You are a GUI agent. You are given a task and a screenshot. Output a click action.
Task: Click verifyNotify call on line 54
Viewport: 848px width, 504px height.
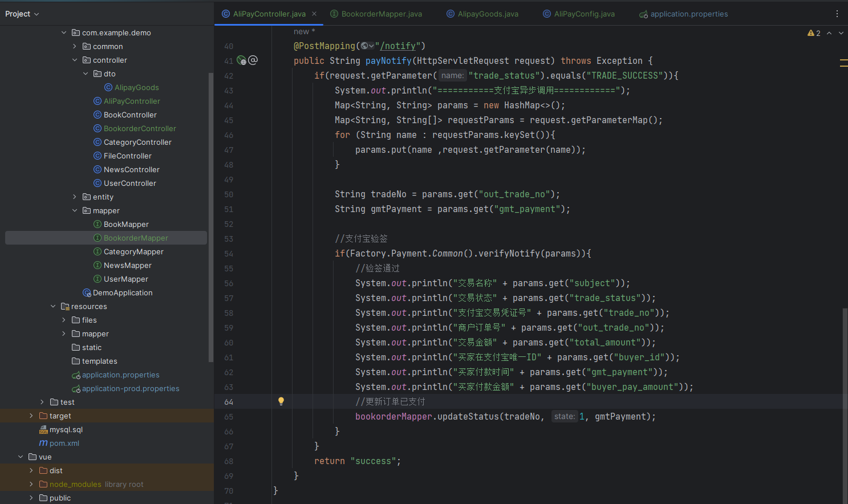tap(509, 253)
